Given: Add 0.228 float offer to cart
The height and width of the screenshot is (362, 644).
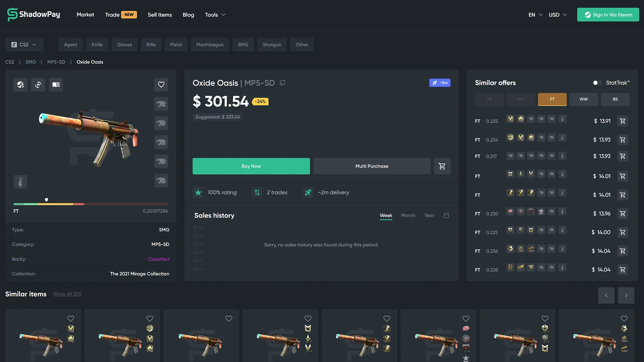Looking at the screenshot, I should pos(623,270).
